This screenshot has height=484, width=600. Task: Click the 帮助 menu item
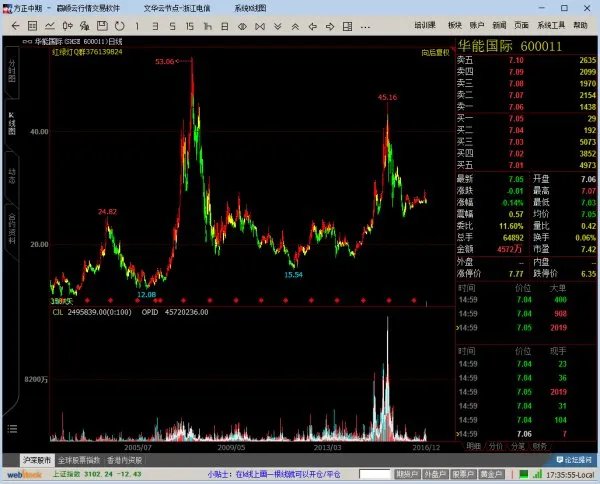click(x=582, y=23)
